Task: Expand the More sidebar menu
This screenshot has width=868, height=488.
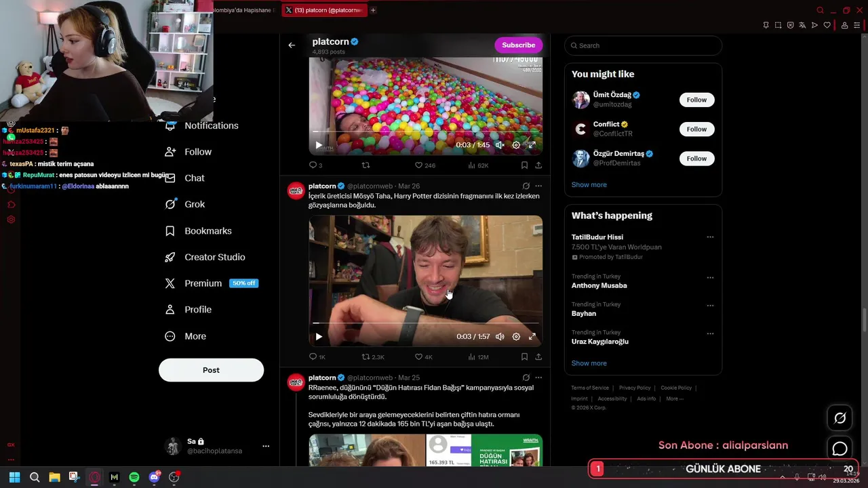Action: pyautogui.click(x=185, y=336)
